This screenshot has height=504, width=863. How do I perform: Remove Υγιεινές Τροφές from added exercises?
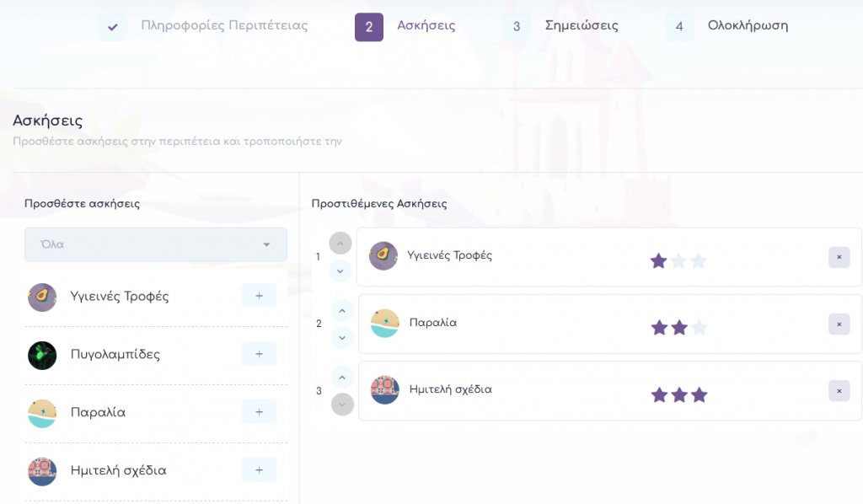click(839, 257)
